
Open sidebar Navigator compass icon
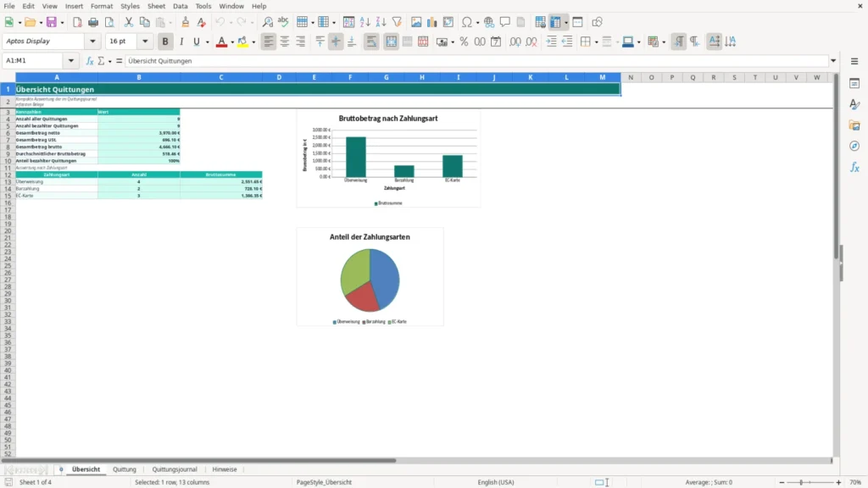(854, 146)
